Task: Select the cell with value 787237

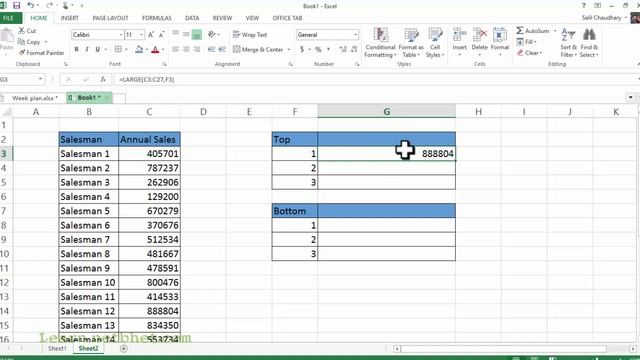Action: (149, 168)
